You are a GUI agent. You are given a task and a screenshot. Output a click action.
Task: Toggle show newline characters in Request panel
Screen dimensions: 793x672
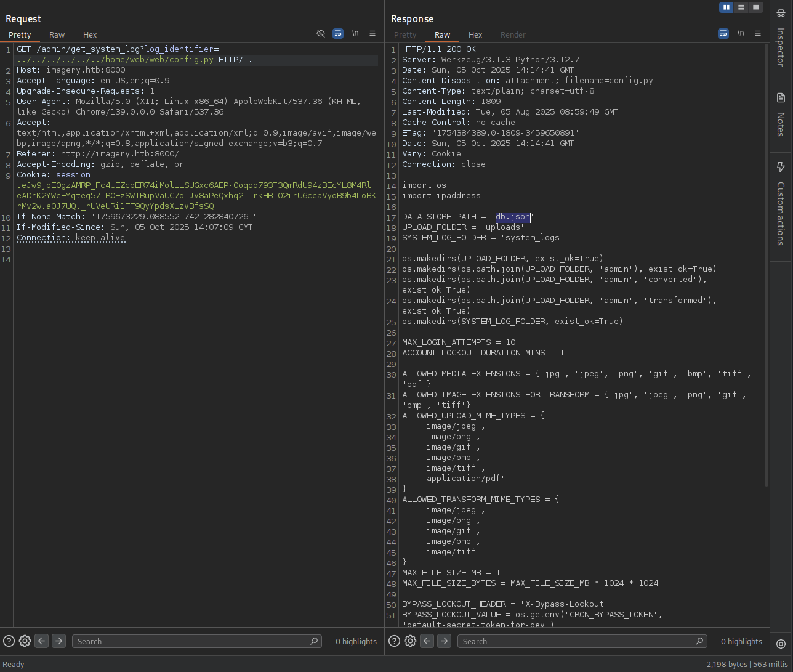click(x=355, y=34)
